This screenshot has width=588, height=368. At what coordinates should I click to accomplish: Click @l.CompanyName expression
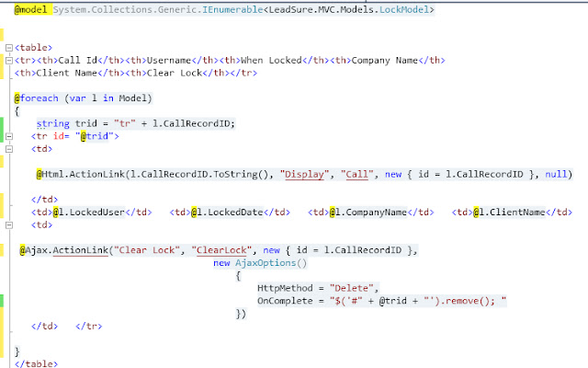(x=368, y=213)
